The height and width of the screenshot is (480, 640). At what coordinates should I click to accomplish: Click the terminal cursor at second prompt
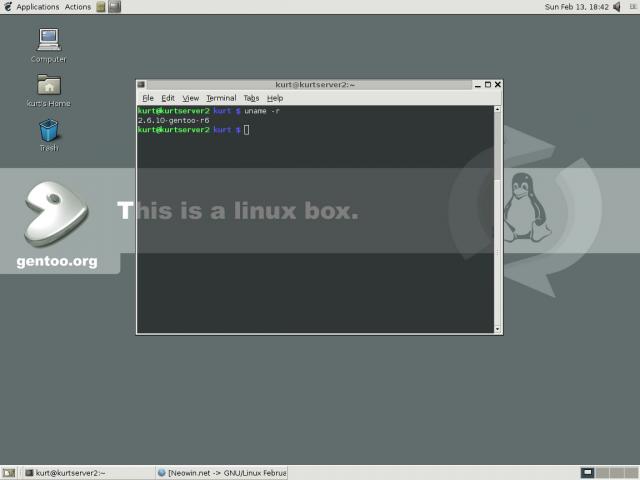click(247, 130)
